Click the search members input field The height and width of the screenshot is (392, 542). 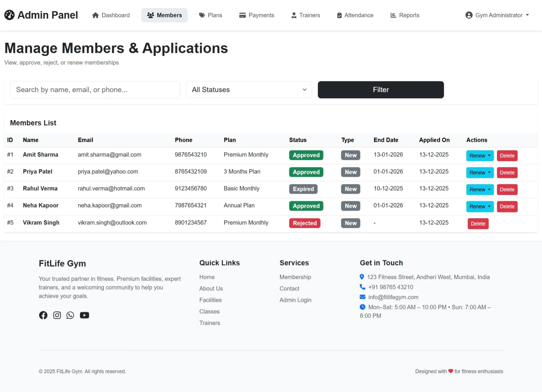[95, 90]
